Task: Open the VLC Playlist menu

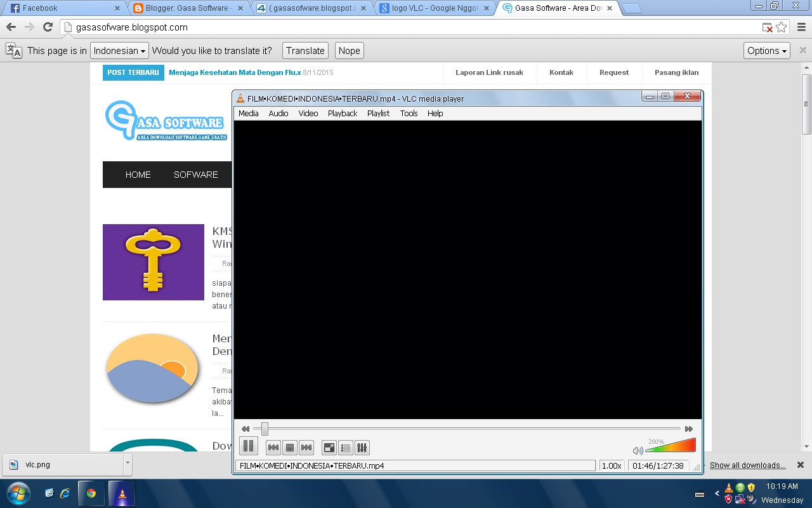Action: click(378, 113)
